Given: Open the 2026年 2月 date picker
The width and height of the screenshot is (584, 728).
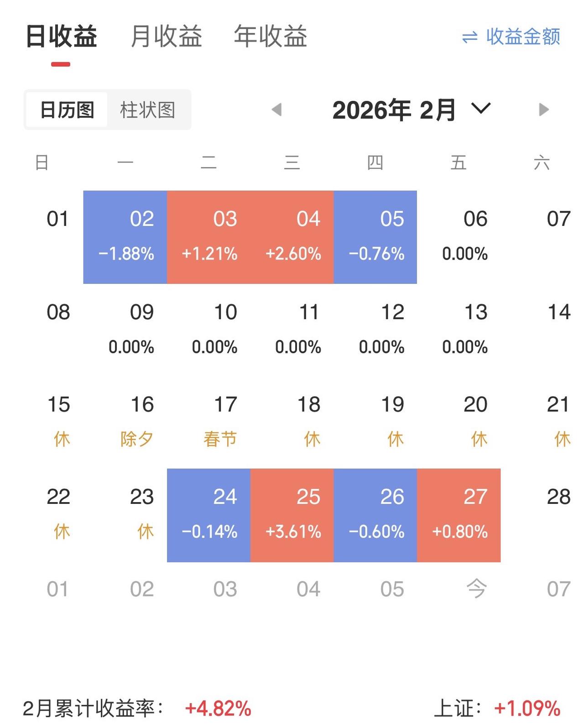Looking at the screenshot, I should [x=394, y=110].
